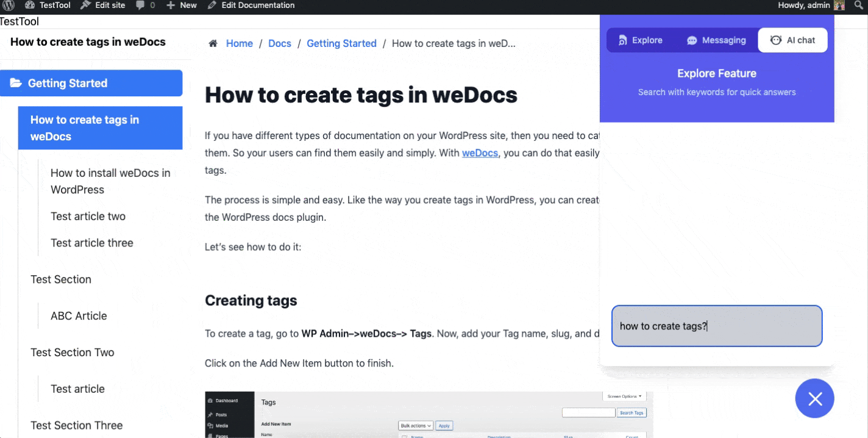This screenshot has width=868, height=438.
Task: Open the Howdy, admin account menu
Action: pyautogui.click(x=811, y=5)
